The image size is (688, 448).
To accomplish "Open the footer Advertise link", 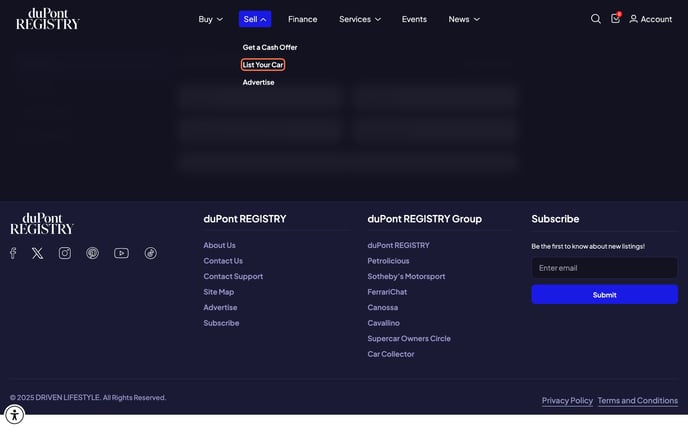I will click(x=220, y=308).
